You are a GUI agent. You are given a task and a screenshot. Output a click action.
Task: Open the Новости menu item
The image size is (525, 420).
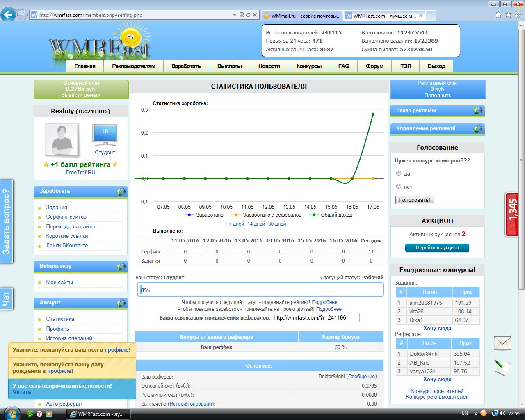269,66
